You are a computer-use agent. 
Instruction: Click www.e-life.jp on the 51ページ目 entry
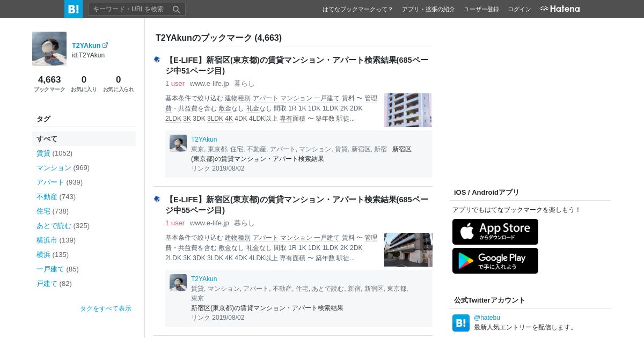pos(209,83)
